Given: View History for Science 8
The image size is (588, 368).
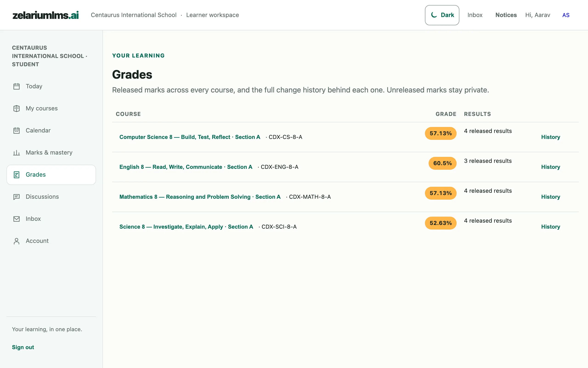Looking at the screenshot, I should click(551, 227).
